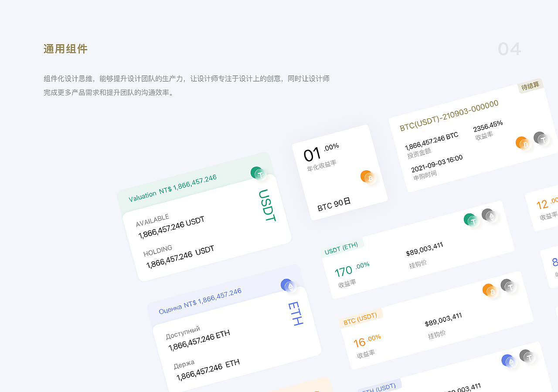
Task: Click gray Ethereum icon on USDT (ETH) card
Action: point(490,216)
